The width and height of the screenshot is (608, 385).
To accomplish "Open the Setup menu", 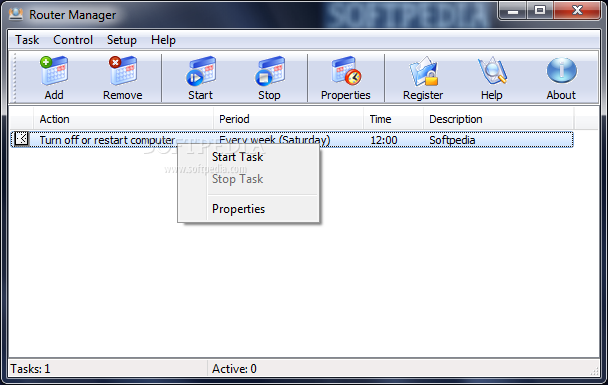I will [x=122, y=40].
